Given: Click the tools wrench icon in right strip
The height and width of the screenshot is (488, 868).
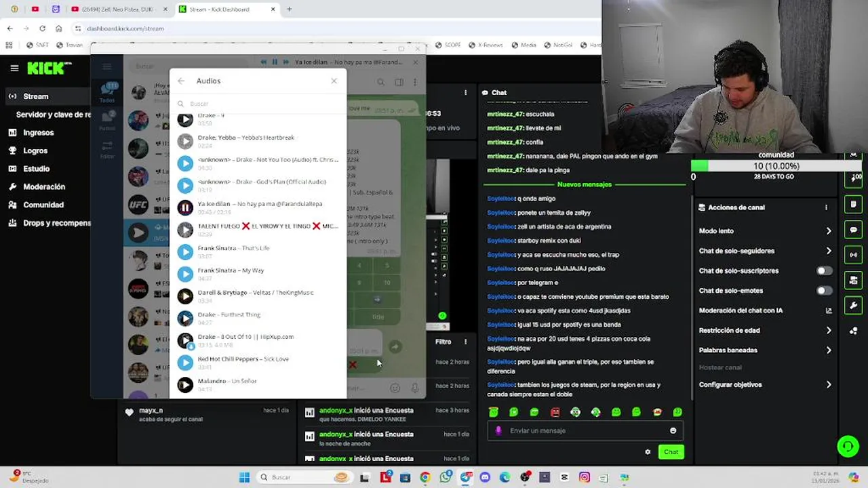Looking at the screenshot, I should click(x=854, y=305).
